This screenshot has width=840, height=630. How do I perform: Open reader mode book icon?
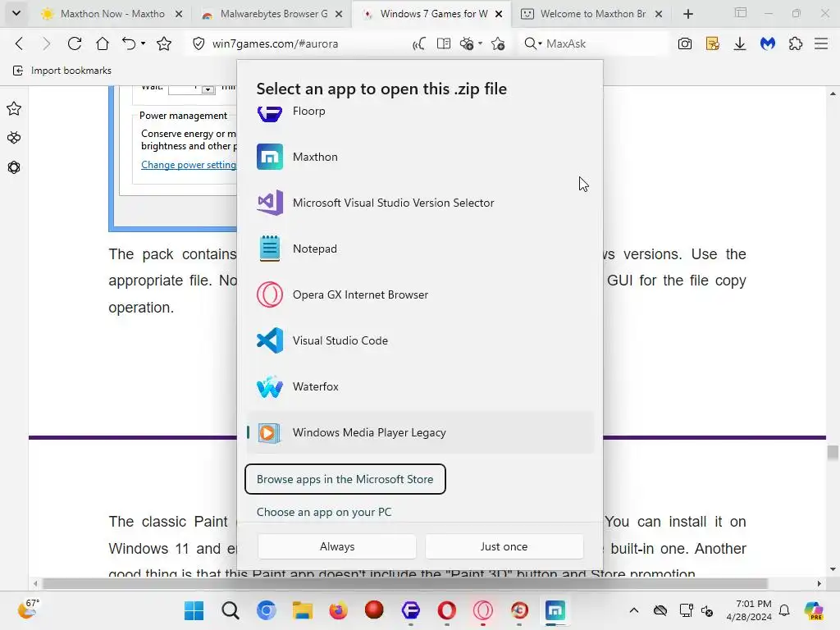(444, 44)
